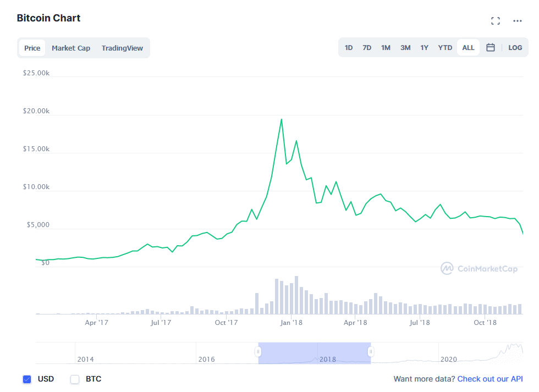Click the tallest volume bar near Jan '18
The width and height of the screenshot is (539, 392).
click(x=296, y=295)
